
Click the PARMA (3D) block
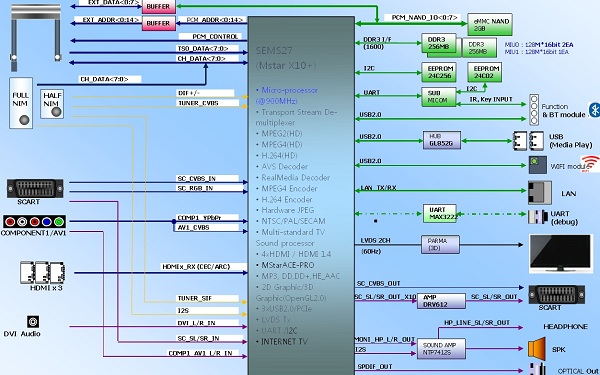tap(440, 244)
